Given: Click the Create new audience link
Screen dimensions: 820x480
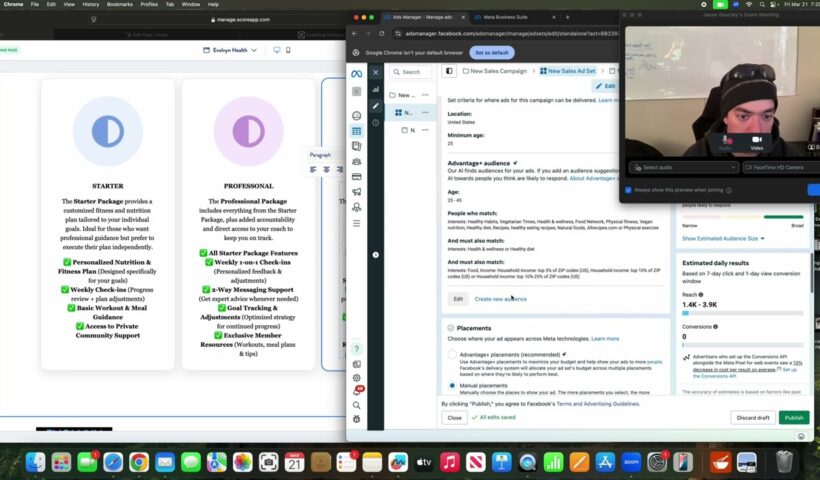Looking at the screenshot, I should click(x=500, y=299).
